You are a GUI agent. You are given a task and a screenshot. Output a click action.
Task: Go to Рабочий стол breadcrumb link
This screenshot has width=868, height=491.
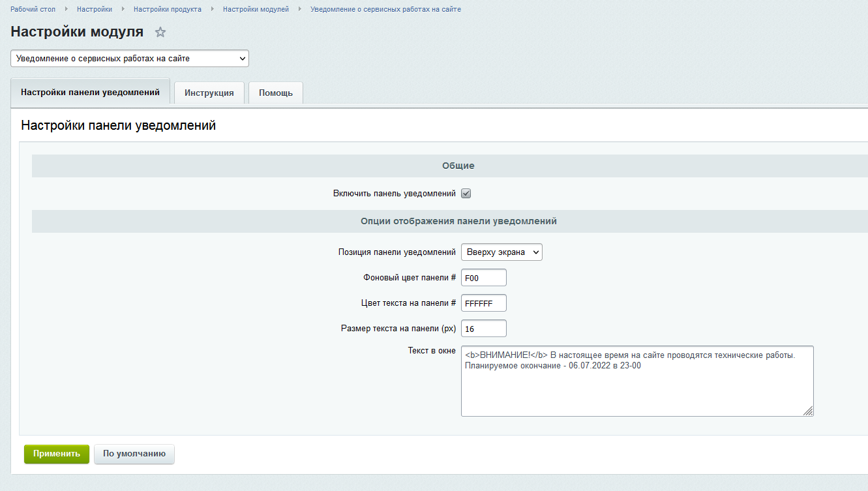coord(33,9)
